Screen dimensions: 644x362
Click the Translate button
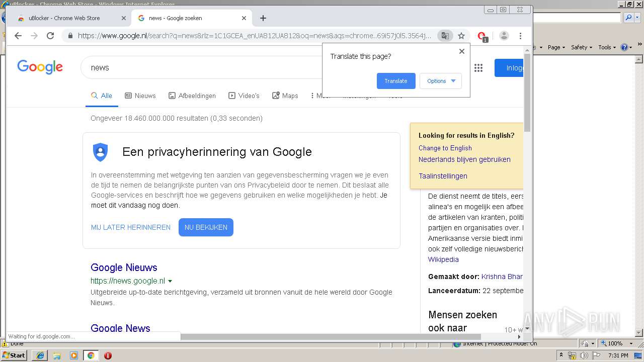pyautogui.click(x=396, y=81)
